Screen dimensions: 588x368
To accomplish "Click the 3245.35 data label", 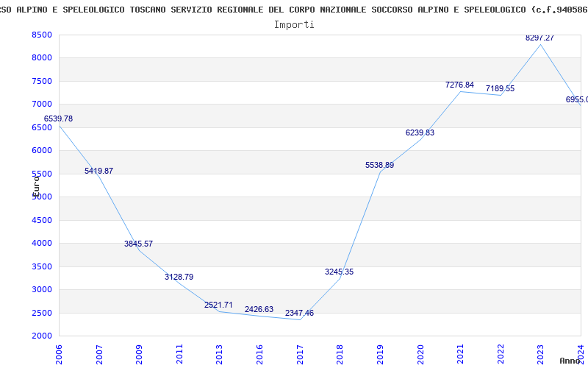I will [339, 272].
